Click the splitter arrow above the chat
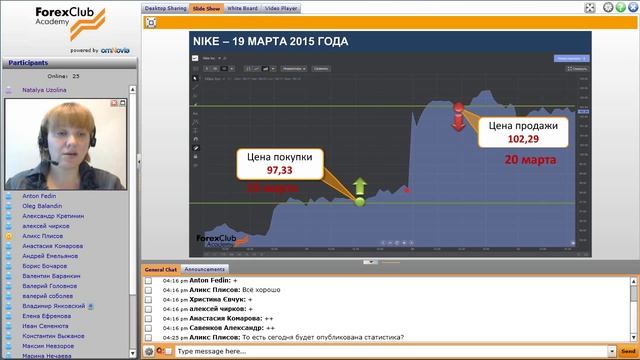 (x=370, y=262)
